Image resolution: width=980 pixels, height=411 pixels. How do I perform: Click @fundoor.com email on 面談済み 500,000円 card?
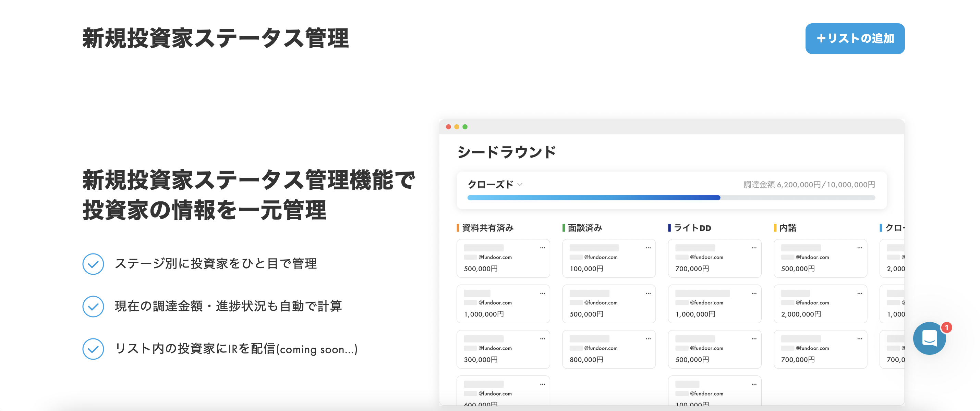click(600, 303)
